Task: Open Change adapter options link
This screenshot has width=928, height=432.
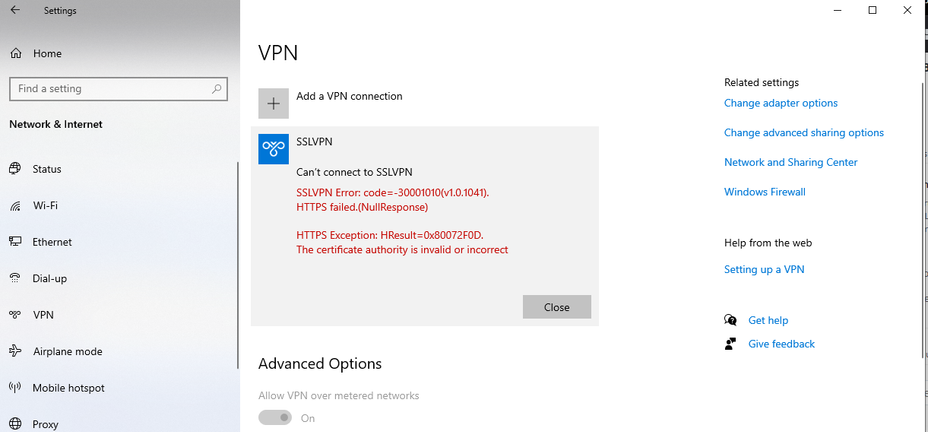Action: [780, 103]
